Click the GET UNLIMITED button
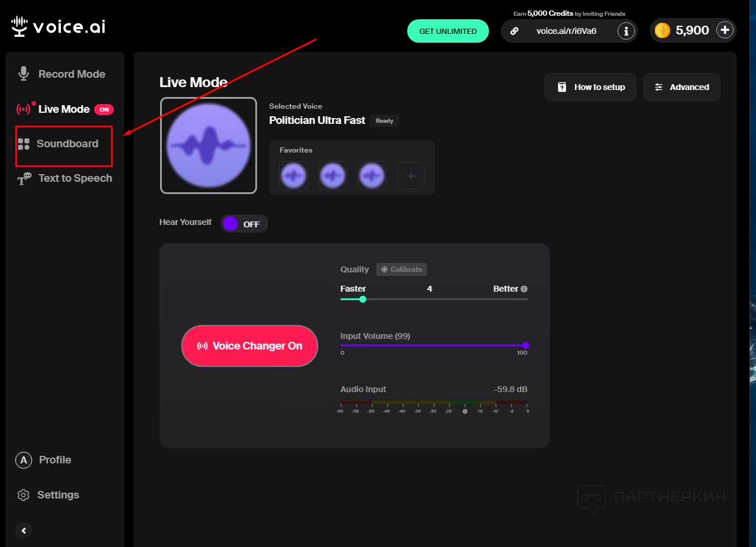This screenshot has width=756, height=547. [448, 31]
